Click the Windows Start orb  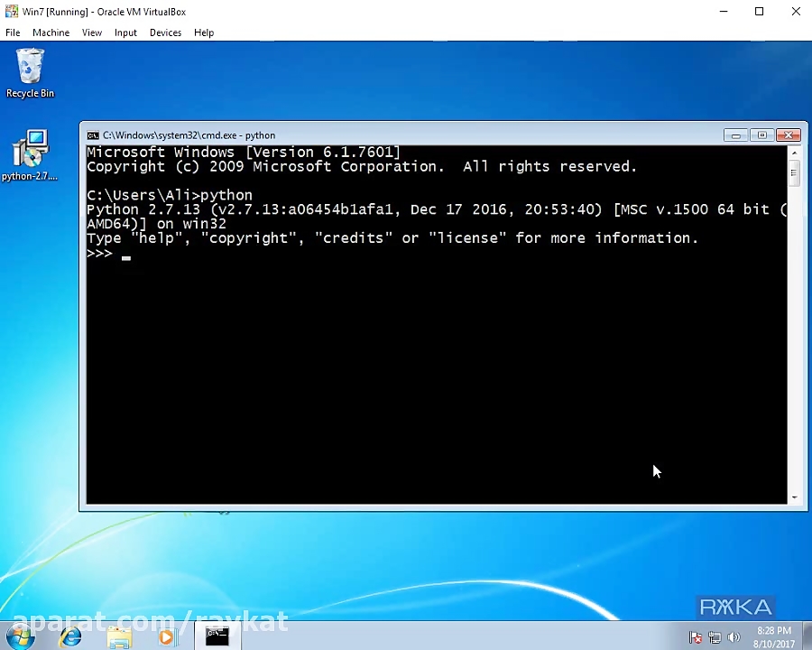pos(20,637)
